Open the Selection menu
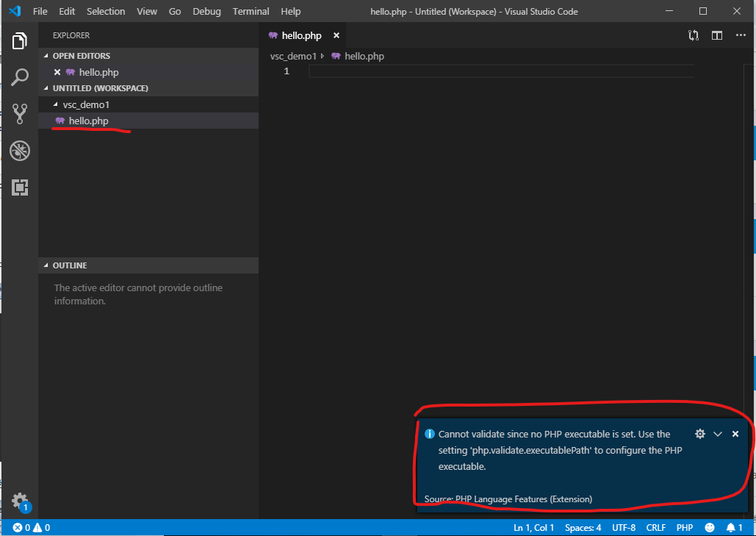The width and height of the screenshot is (756, 536). [x=106, y=11]
